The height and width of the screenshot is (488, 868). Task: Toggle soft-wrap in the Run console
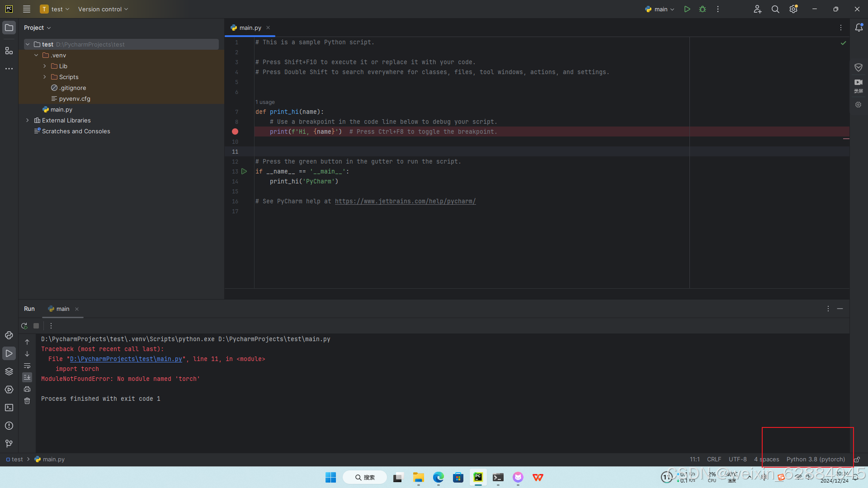point(27,366)
